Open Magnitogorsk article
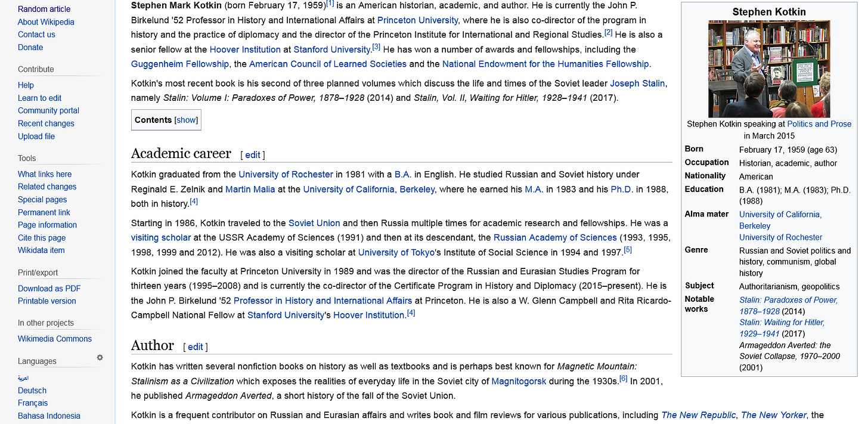Image resolution: width=868 pixels, height=424 pixels. point(519,381)
